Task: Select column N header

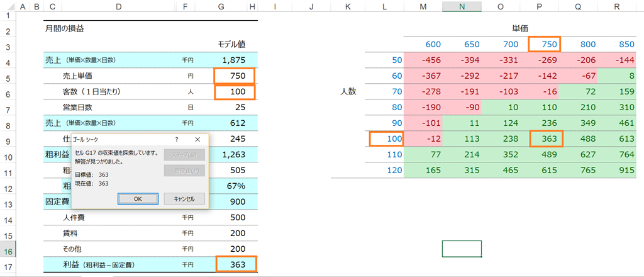Action: [462, 6]
